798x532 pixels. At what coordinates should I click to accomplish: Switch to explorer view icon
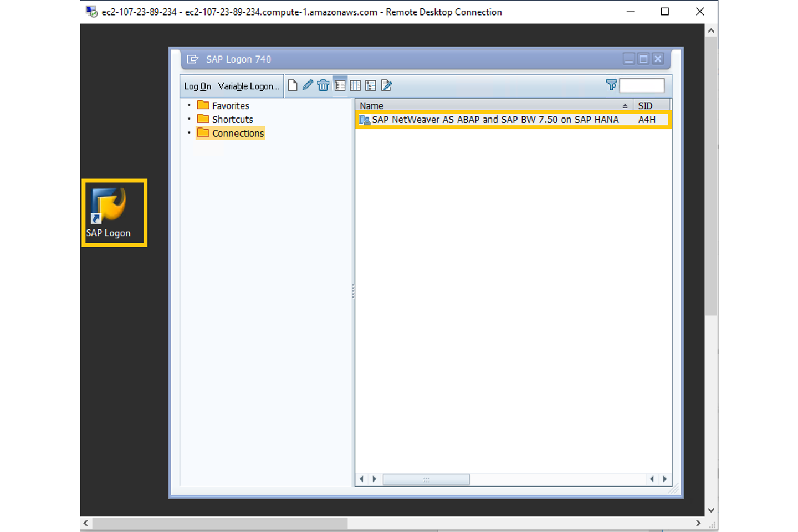coord(340,85)
